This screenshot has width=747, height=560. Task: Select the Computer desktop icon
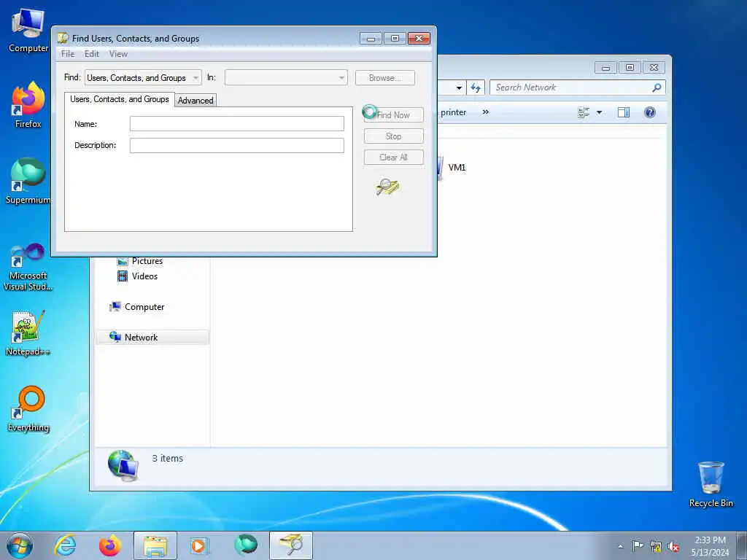point(28,31)
